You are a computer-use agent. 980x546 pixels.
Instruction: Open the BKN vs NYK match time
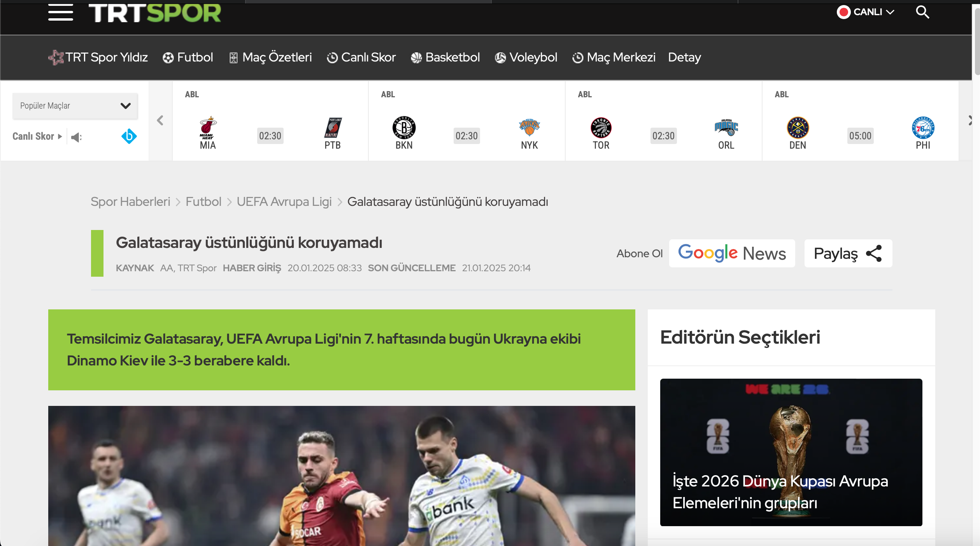click(x=467, y=136)
